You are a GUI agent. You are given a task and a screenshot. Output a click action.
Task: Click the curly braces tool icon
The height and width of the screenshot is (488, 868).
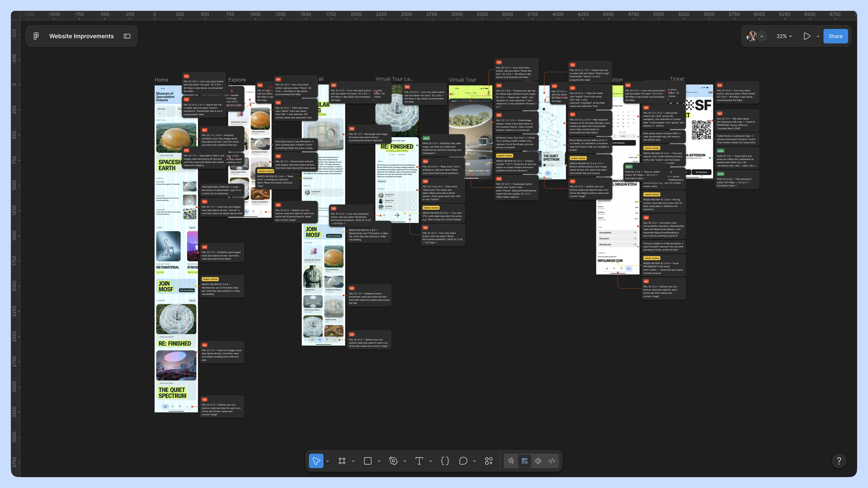[445, 461]
